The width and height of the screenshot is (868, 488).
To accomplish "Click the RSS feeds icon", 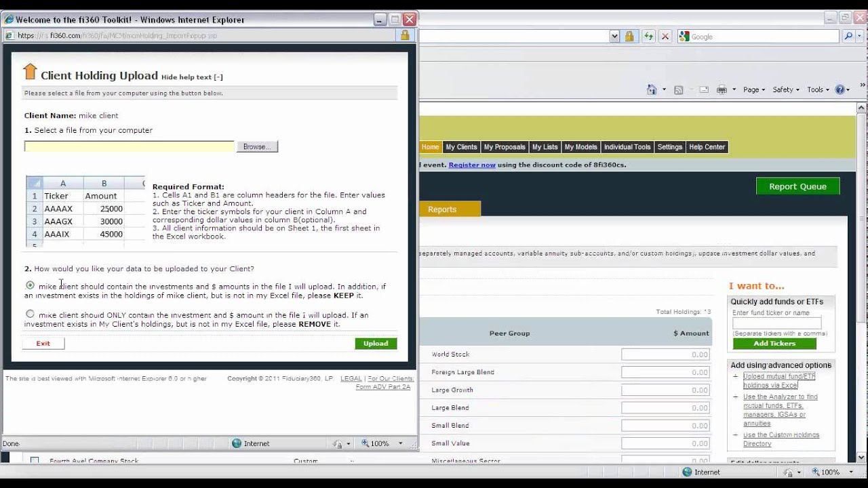I will click(x=678, y=89).
